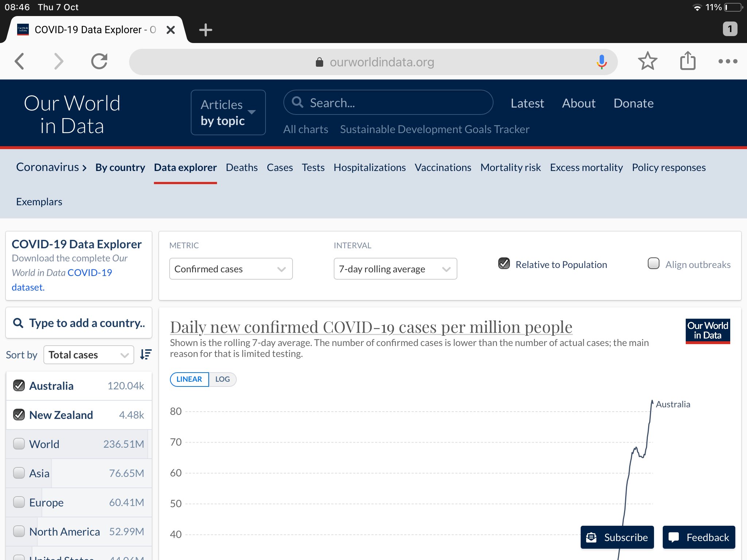Check the Asia checkbox
This screenshot has width=747, height=560.
pyautogui.click(x=19, y=473)
